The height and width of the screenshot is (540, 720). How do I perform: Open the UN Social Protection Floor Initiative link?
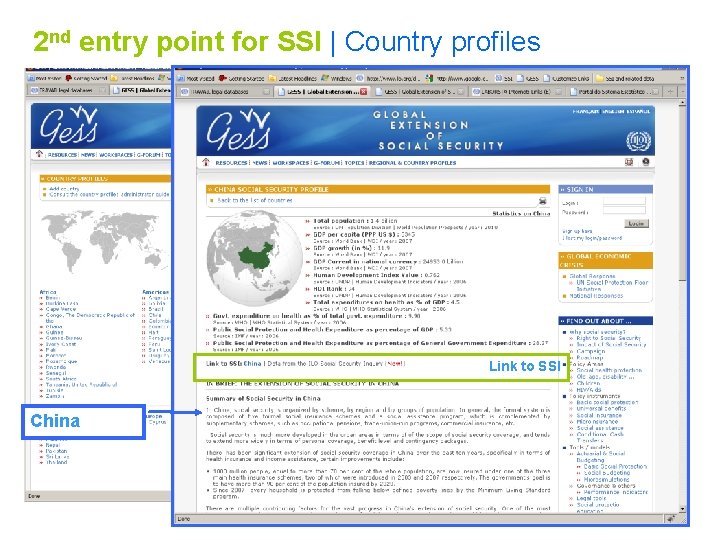tap(612, 286)
